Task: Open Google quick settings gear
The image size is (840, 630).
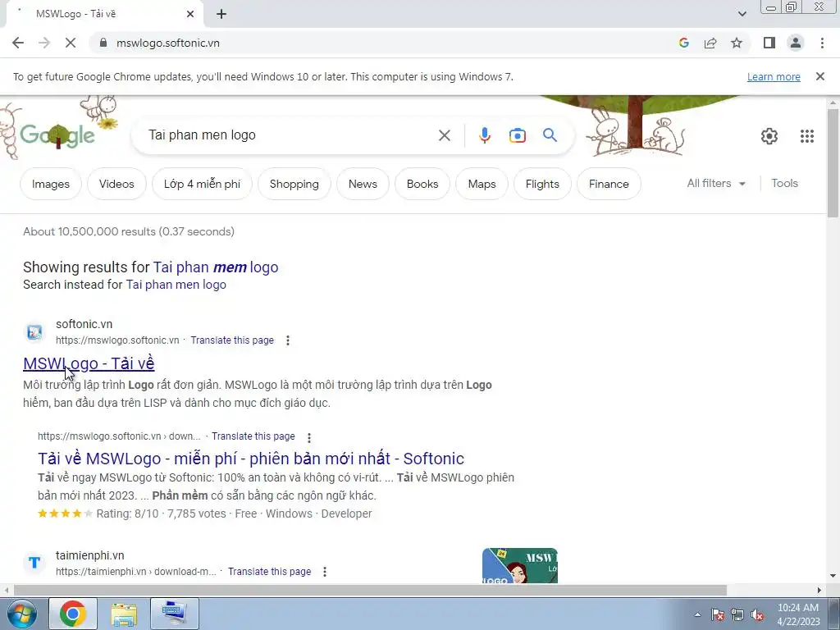Action: [x=769, y=136]
